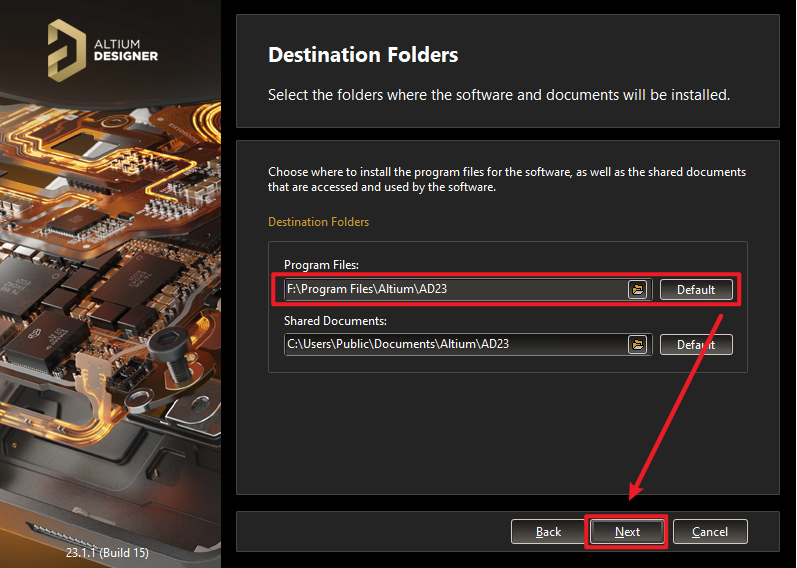Open folder browser for Shared Documents path
The width and height of the screenshot is (797, 568).
pyautogui.click(x=637, y=344)
